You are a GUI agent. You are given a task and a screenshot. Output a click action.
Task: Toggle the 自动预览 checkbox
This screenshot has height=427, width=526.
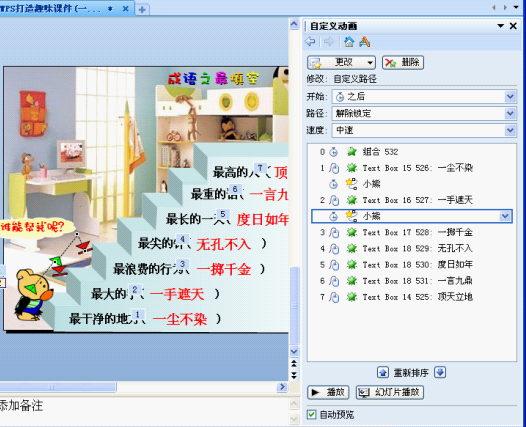(x=311, y=415)
